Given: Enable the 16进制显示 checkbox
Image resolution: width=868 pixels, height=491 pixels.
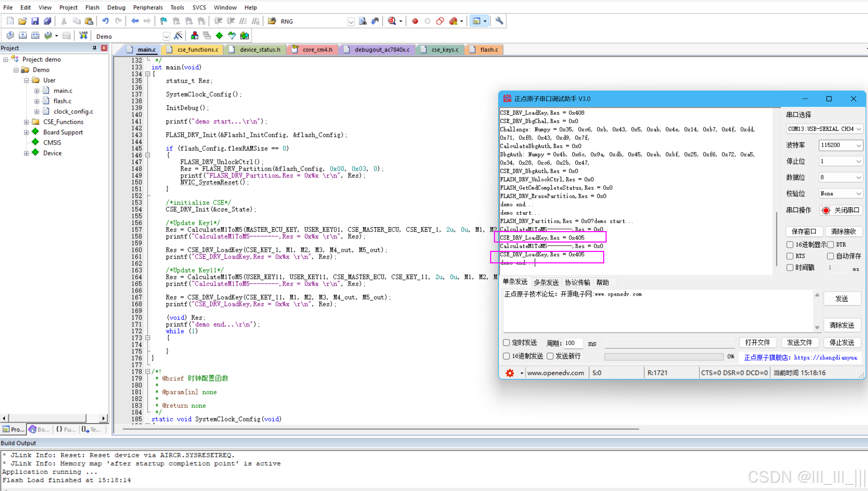Looking at the screenshot, I should 790,245.
